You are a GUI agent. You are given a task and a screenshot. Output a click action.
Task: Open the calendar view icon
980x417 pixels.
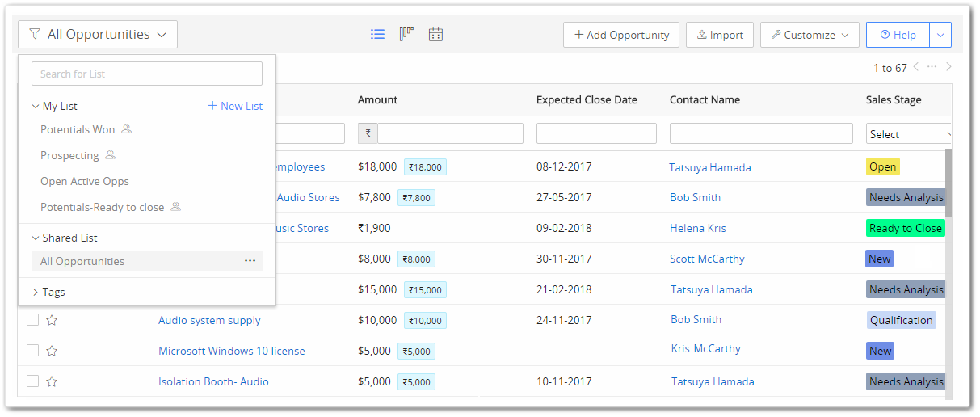pyautogui.click(x=435, y=35)
